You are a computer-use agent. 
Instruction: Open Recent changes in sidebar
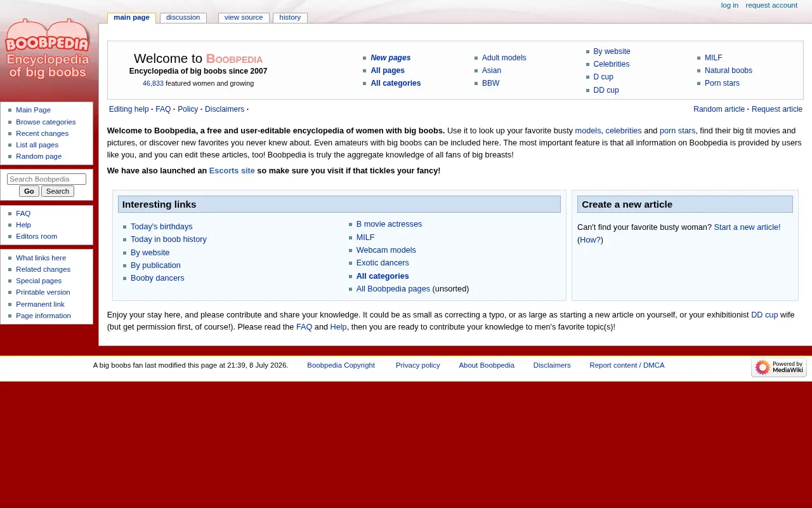tap(42, 133)
